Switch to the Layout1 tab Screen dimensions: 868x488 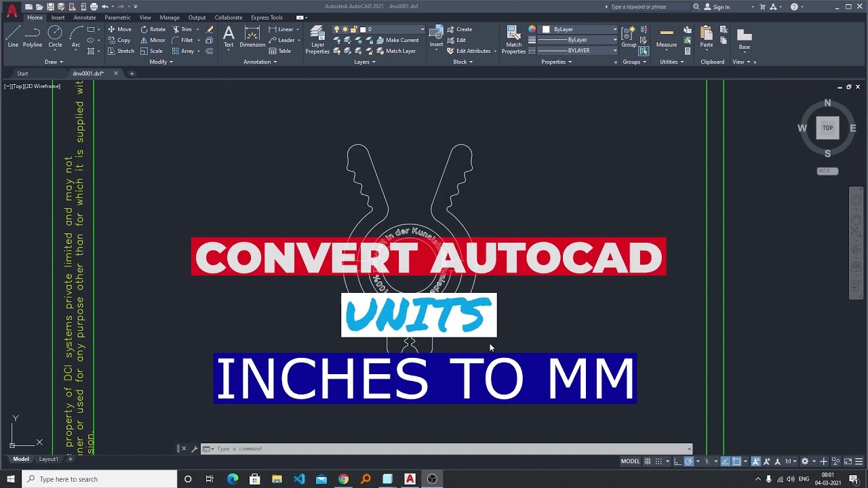48,459
